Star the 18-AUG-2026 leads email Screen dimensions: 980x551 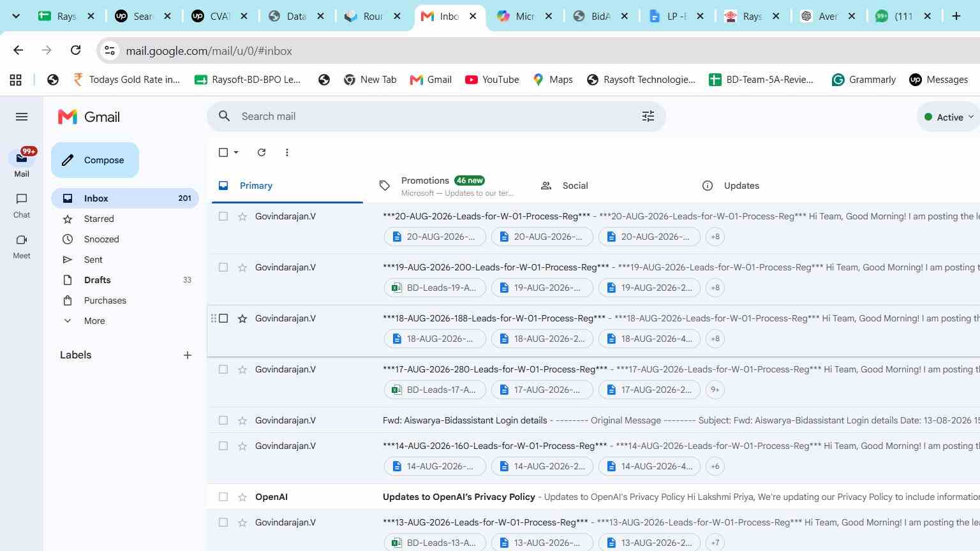[242, 318]
